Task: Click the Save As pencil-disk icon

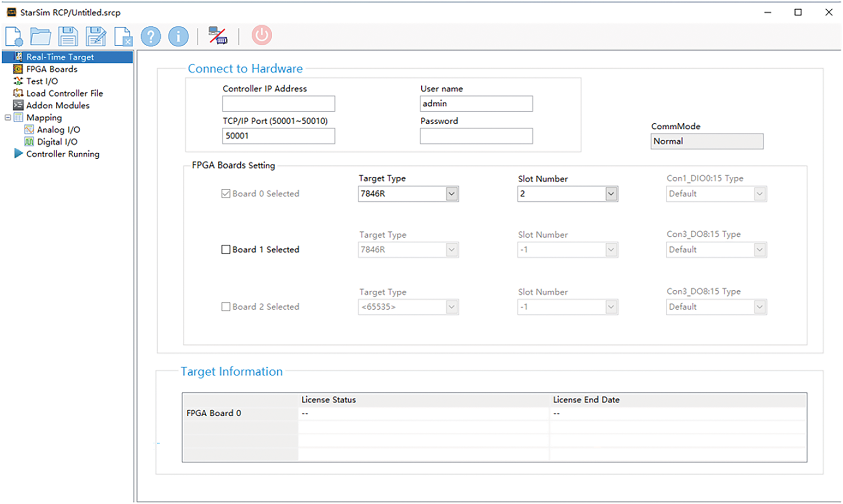Action: pyautogui.click(x=96, y=36)
